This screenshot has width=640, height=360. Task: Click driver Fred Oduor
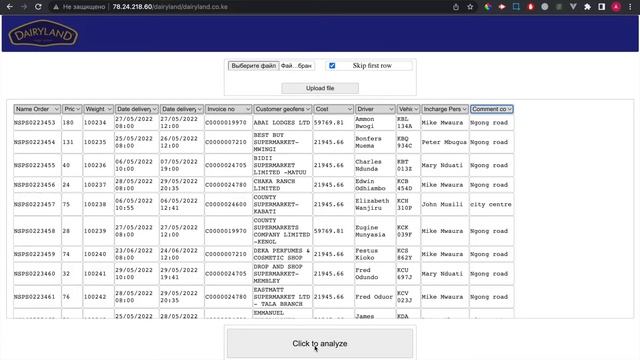pos(375,297)
